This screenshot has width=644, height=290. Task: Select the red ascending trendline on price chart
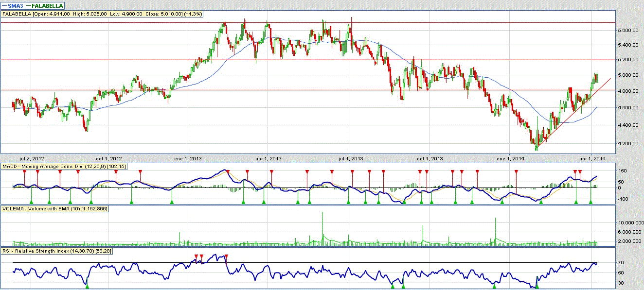tap(574, 112)
